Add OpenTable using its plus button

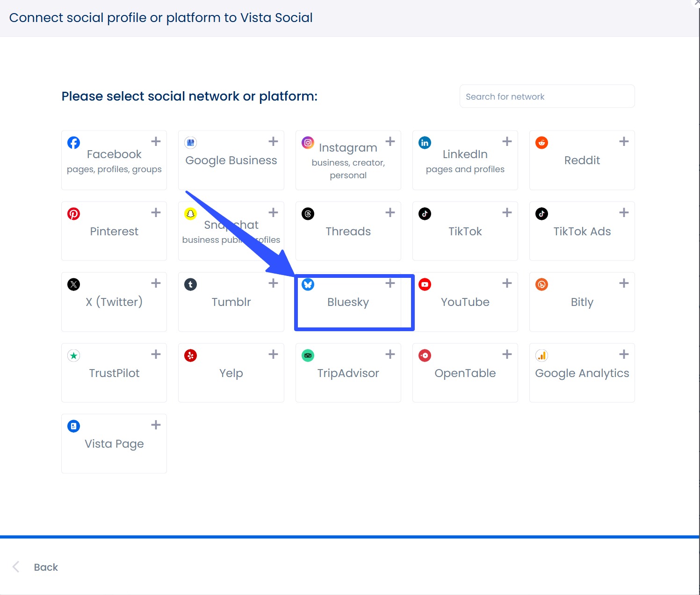click(506, 354)
